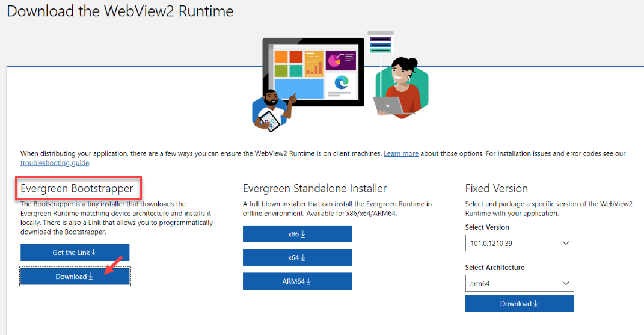Click the Fixed Version heading

click(x=497, y=188)
